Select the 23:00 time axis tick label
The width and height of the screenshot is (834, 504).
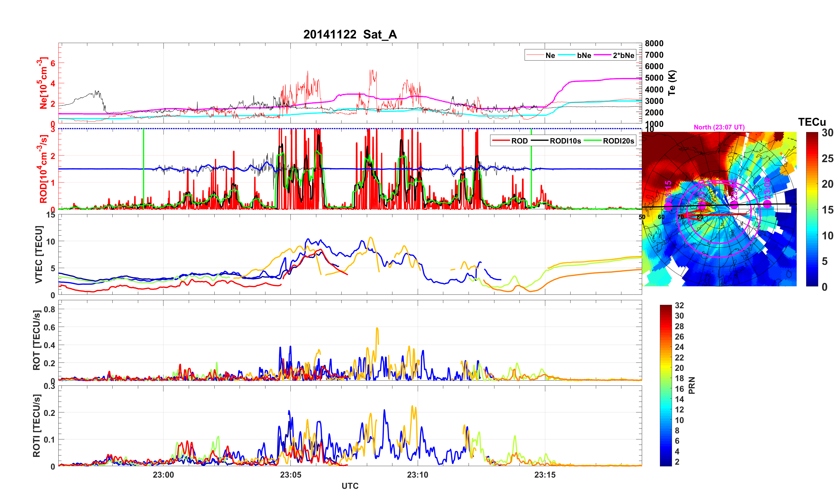pos(163,475)
